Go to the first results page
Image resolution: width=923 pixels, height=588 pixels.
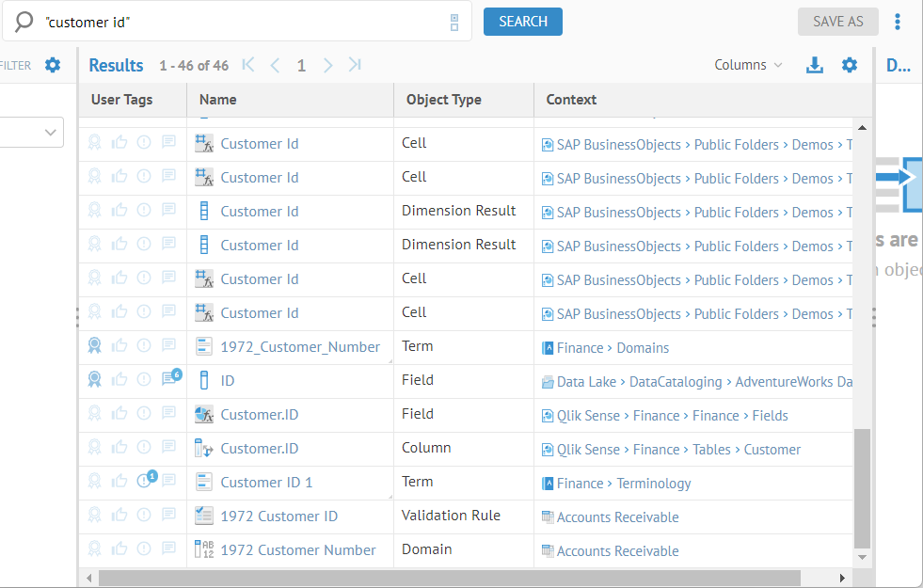point(248,65)
